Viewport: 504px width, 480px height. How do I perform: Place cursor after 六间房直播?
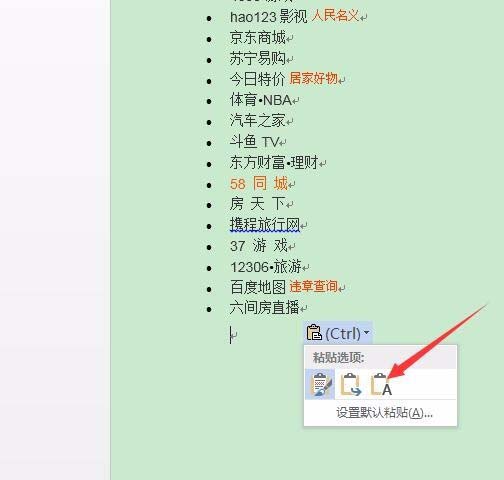(300, 308)
